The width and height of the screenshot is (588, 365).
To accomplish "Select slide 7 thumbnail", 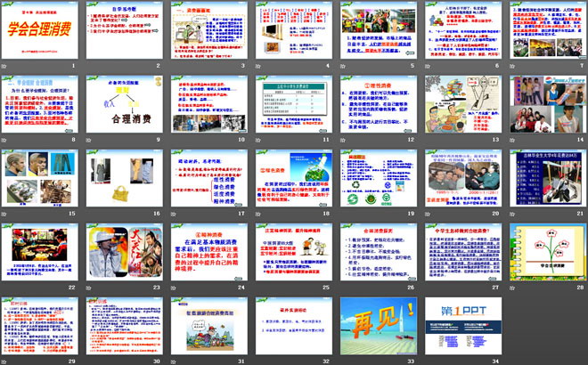I will pos(548,30).
